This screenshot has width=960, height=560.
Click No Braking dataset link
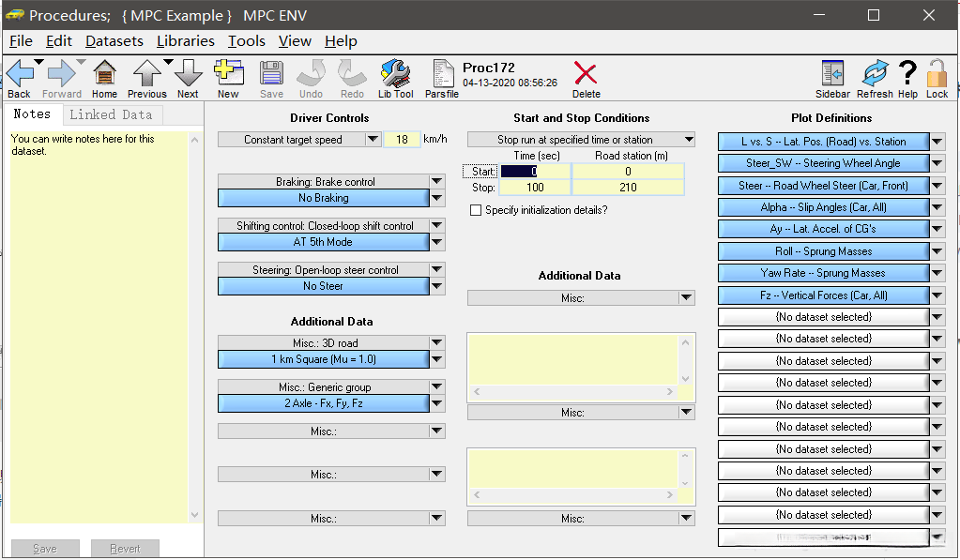tap(323, 198)
